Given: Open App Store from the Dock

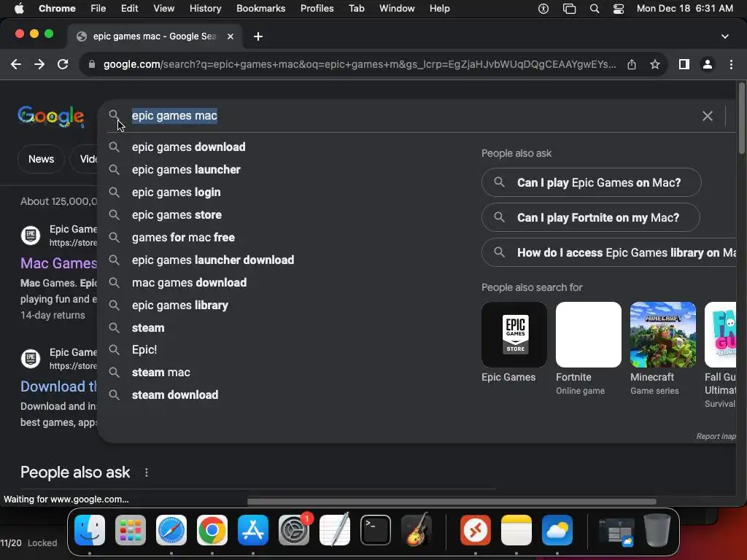Looking at the screenshot, I should click(253, 530).
